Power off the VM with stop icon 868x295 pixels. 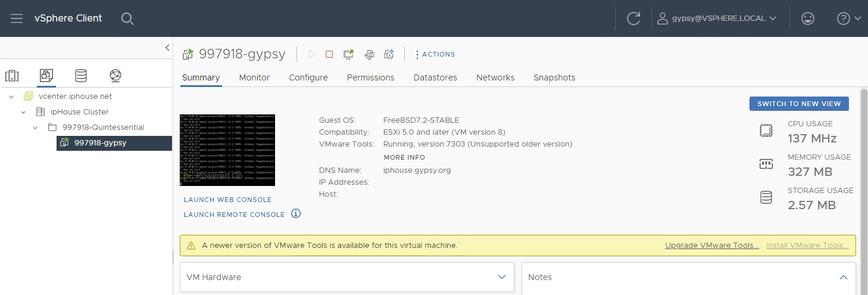329,54
